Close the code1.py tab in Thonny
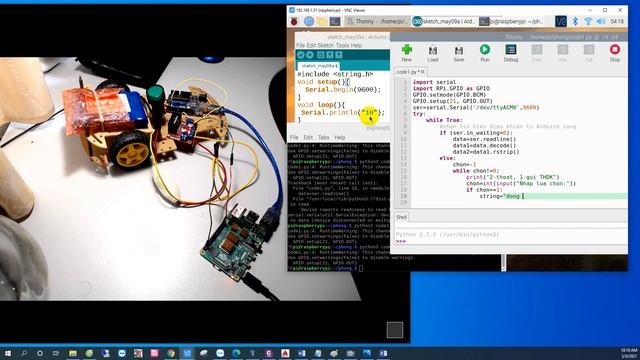The image size is (640, 360). pyautogui.click(x=423, y=72)
